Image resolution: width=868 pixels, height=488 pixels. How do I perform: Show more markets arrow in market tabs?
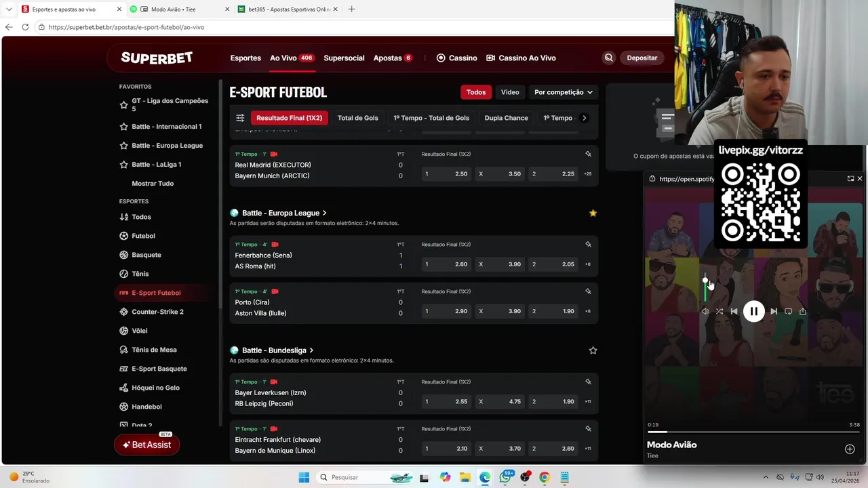click(585, 118)
